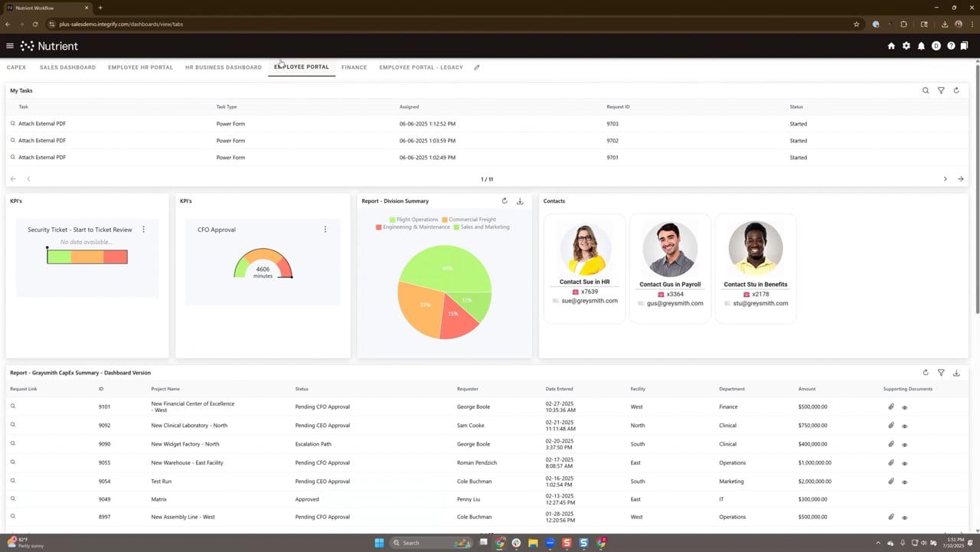Show hidden system tray icons
The width and height of the screenshot is (980, 552).
[879, 543]
